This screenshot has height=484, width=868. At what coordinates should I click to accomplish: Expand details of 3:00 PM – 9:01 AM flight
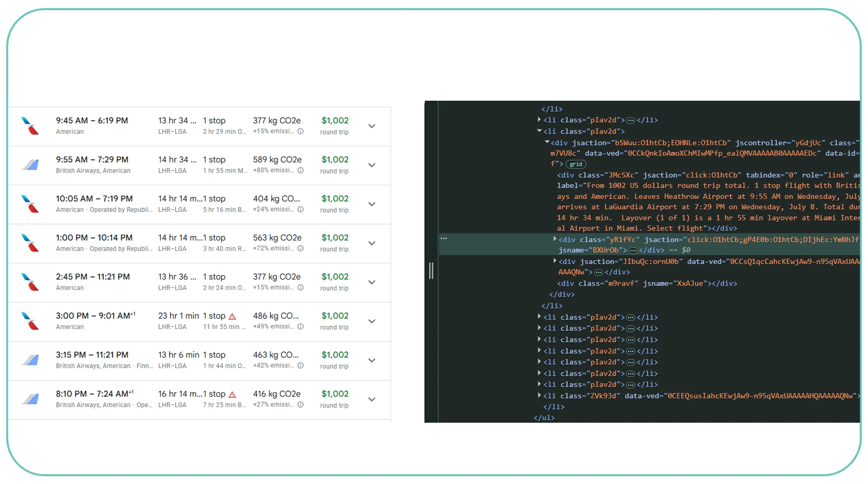click(x=372, y=321)
